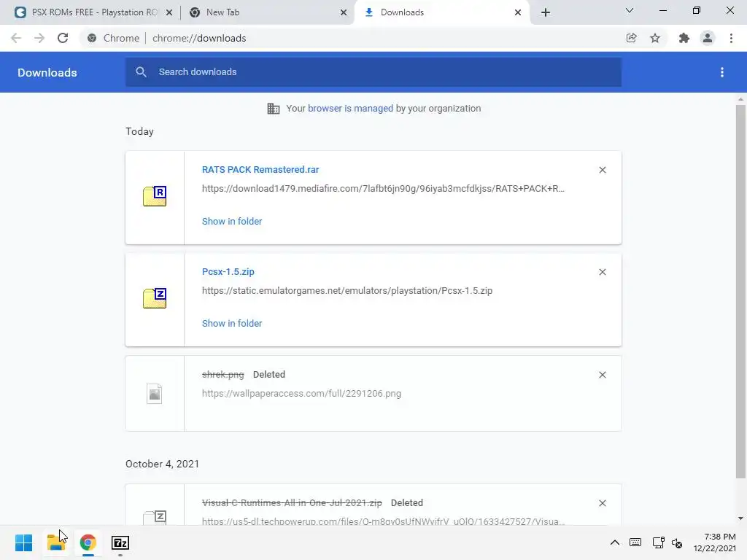Click the ZIP icon for Visual-C-Runtimes entry

[155, 517]
